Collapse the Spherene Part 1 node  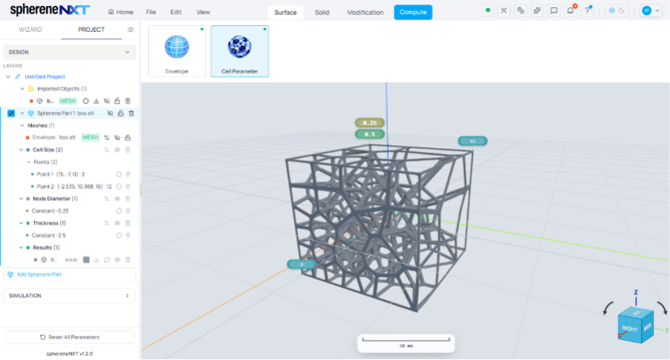[x=22, y=113]
